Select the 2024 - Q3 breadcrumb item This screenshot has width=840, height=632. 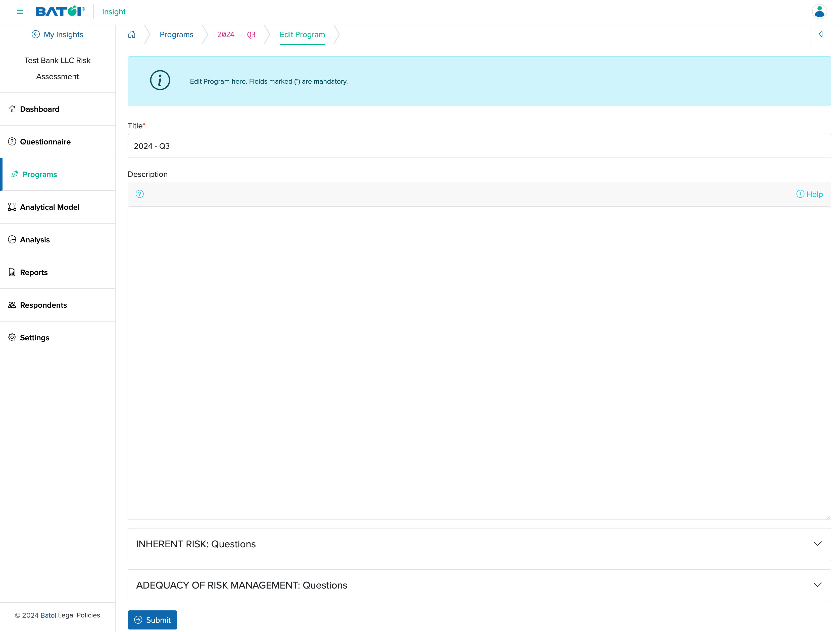pyautogui.click(x=236, y=34)
